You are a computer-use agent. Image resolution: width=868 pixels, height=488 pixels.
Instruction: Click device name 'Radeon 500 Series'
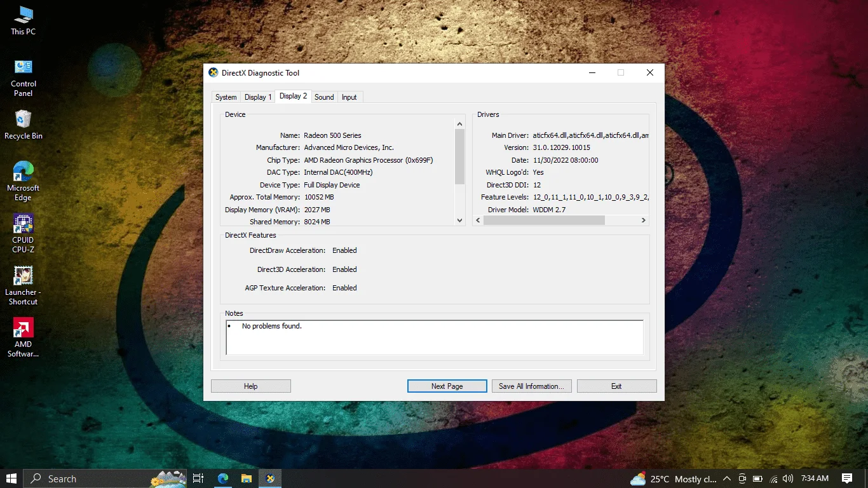click(332, 135)
